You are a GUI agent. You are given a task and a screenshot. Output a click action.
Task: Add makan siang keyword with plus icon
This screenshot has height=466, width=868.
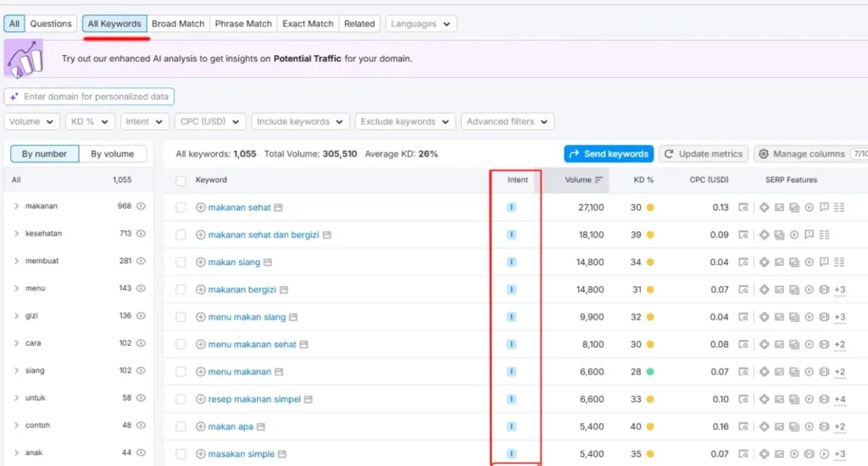click(200, 263)
